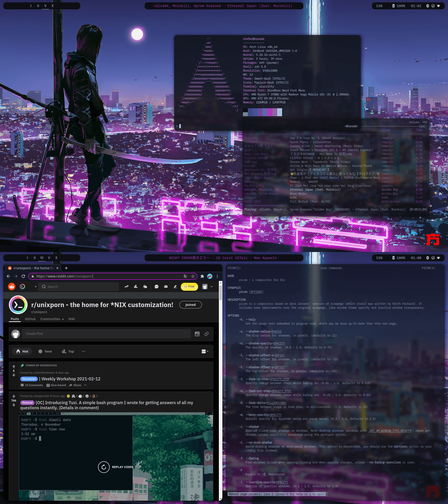Click the translate page icon in the address bar
The height and width of the screenshot is (504, 448).
(185, 276)
